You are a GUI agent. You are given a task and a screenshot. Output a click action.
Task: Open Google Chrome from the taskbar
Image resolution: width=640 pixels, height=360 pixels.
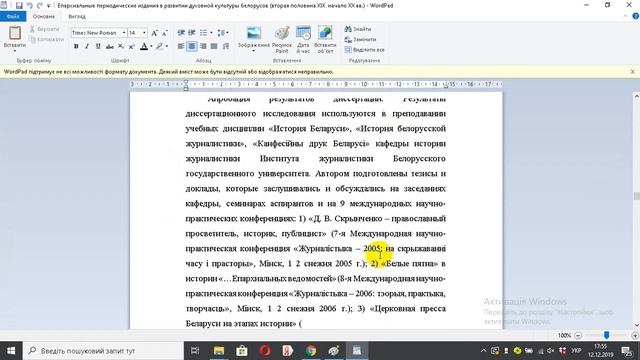tap(311, 351)
